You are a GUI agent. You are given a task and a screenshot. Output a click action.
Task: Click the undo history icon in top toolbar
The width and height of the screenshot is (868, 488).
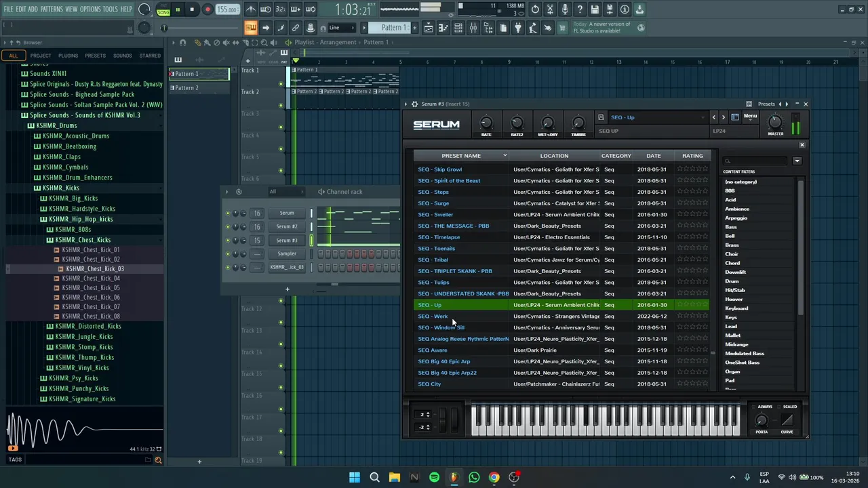coord(534,9)
